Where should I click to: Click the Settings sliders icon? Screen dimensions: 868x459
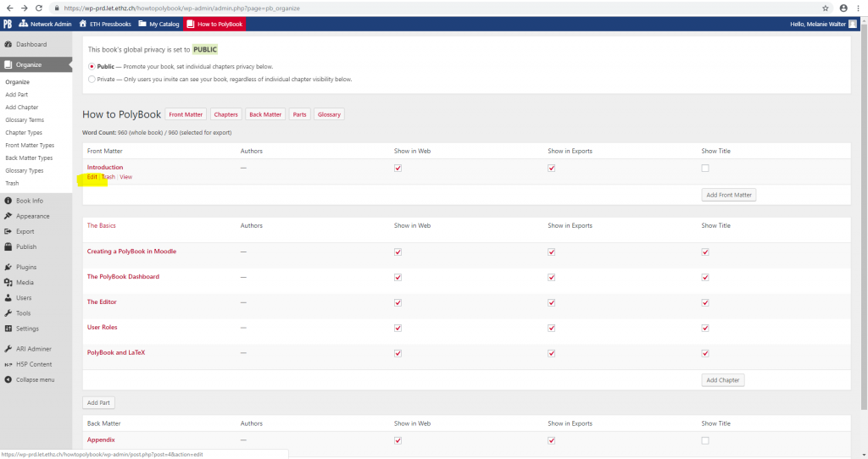point(8,329)
